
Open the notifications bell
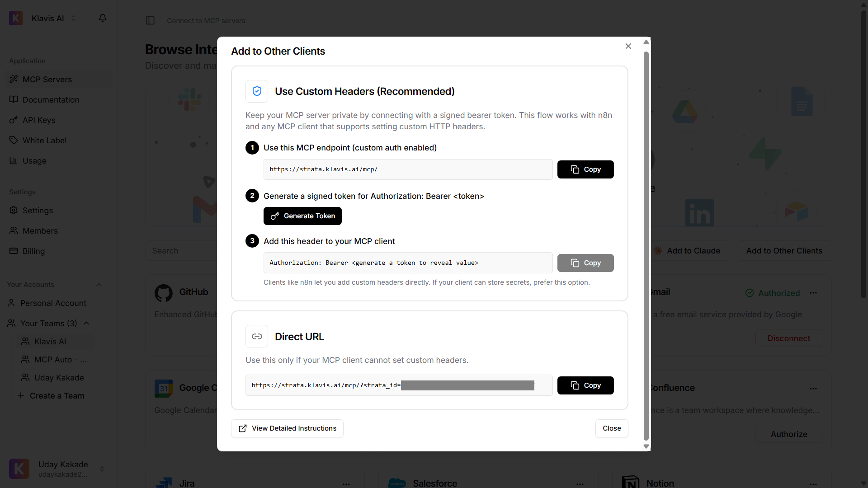pos(103,18)
